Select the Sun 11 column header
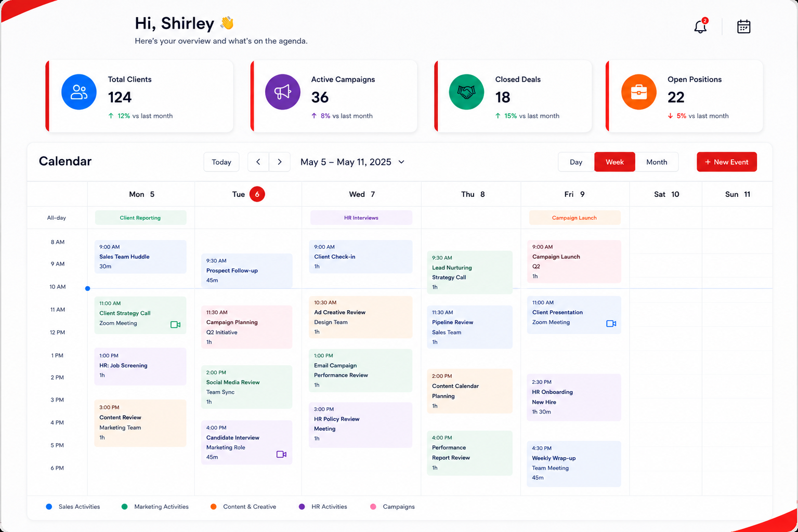Viewport: 798px width, 532px height. (738, 194)
